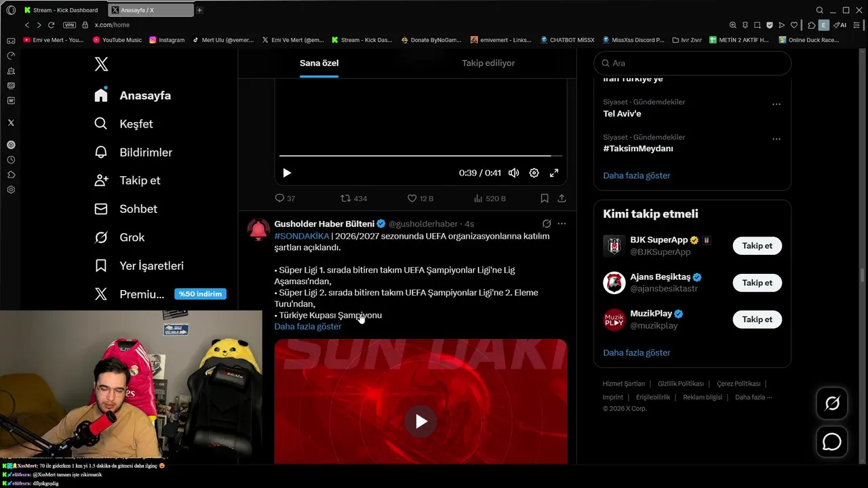The height and width of the screenshot is (488, 868).
Task: Expand the video to fullscreen
Action: click(554, 173)
